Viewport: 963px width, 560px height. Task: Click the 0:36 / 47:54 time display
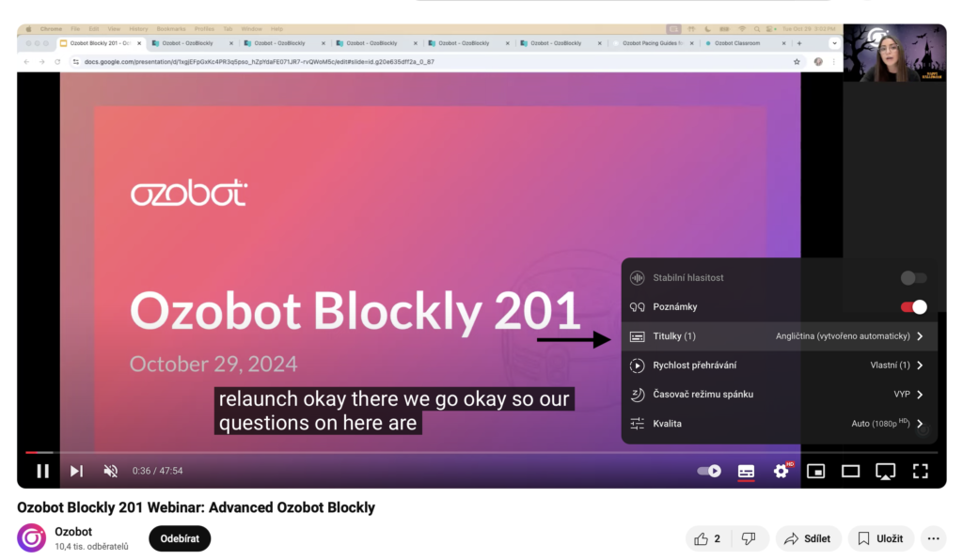pos(158,471)
